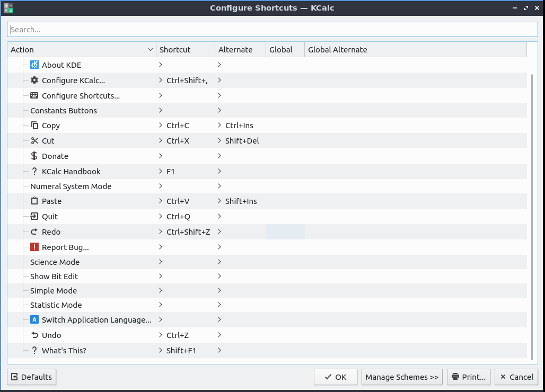
Task: Select the red Report Bug icon
Action: [34, 247]
